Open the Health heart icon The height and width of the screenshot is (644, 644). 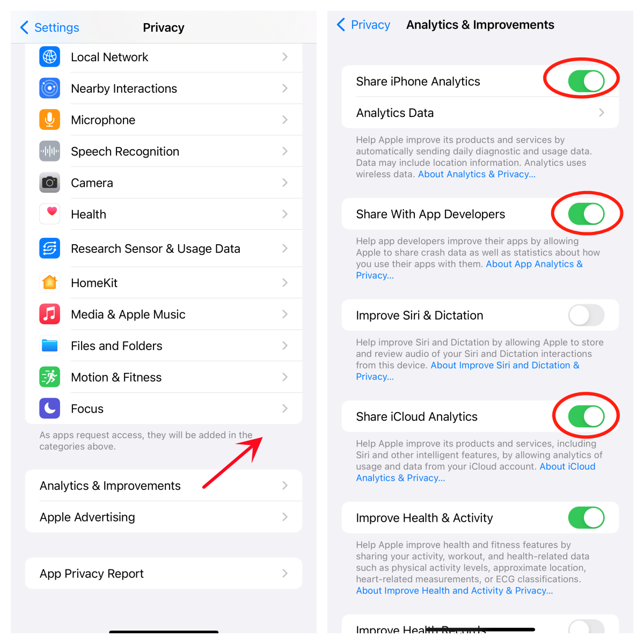tap(49, 214)
